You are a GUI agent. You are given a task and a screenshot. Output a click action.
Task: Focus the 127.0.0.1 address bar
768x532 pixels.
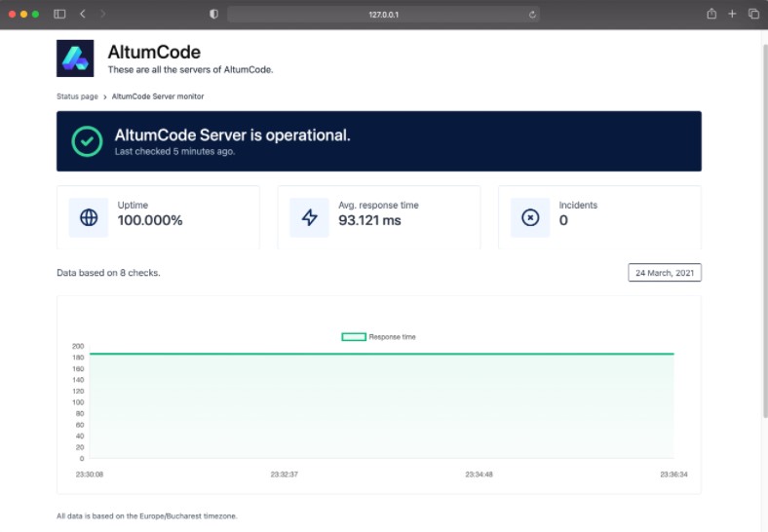[x=383, y=15]
